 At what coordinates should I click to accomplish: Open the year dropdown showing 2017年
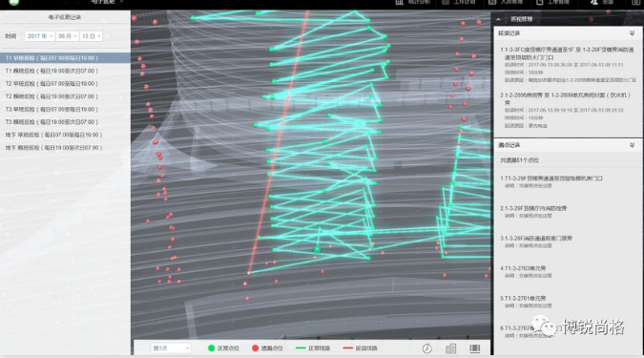(x=39, y=36)
